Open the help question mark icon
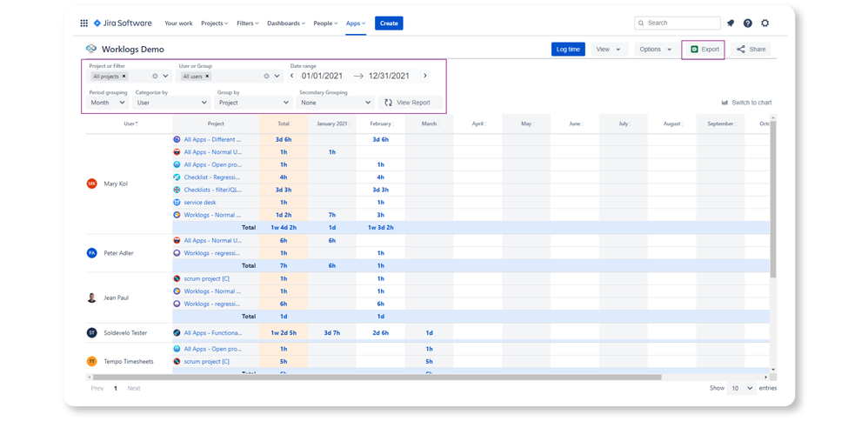Image resolution: width=868 pixels, height=421 pixels. 748,23
